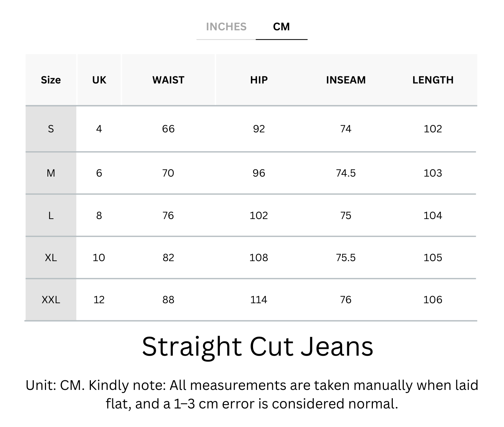Viewport: 504px width, 427px height.
Task: Click the waist value for size M
Action: click(168, 173)
